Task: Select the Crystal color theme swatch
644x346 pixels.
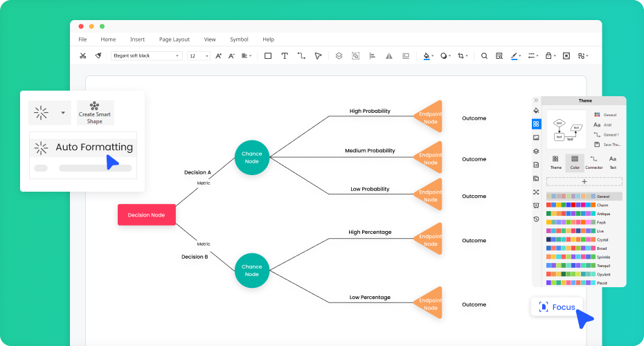Action: pos(570,239)
